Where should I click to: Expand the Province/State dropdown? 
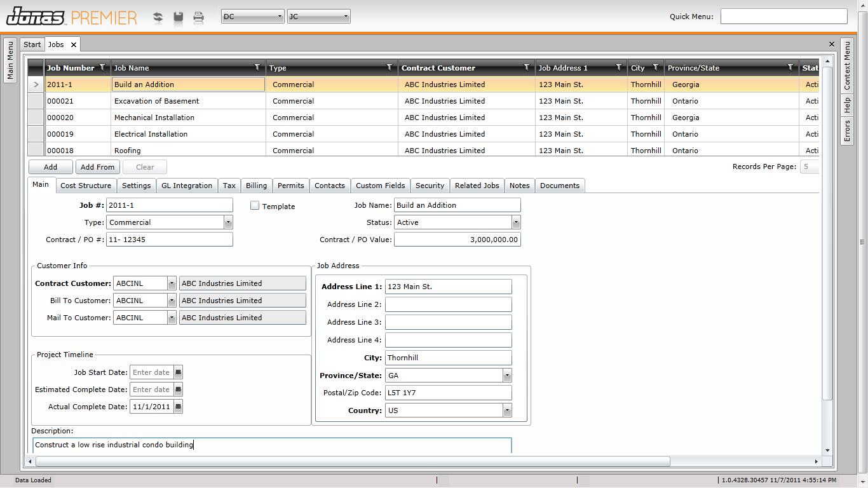point(506,376)
